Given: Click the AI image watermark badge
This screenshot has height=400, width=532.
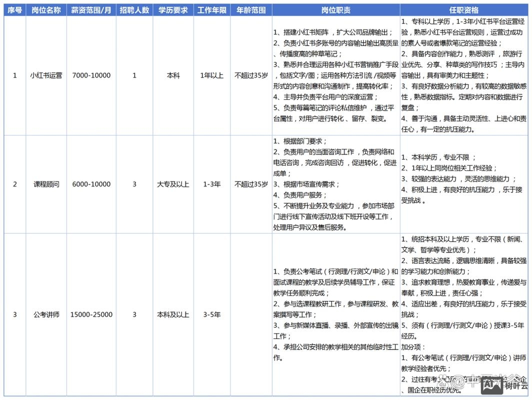Looking at the screenshot, I should pos(492,385).
